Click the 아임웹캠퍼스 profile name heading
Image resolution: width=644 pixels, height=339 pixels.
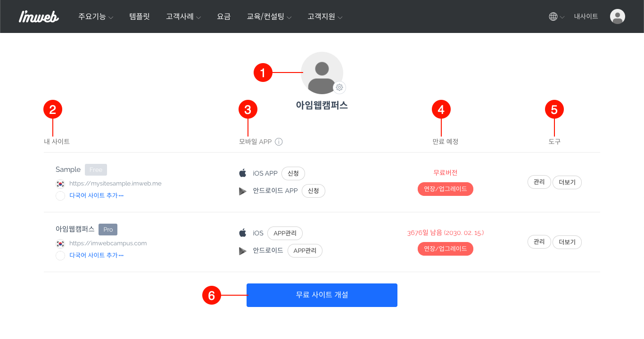pyautogui.click(x=322, y=105)
